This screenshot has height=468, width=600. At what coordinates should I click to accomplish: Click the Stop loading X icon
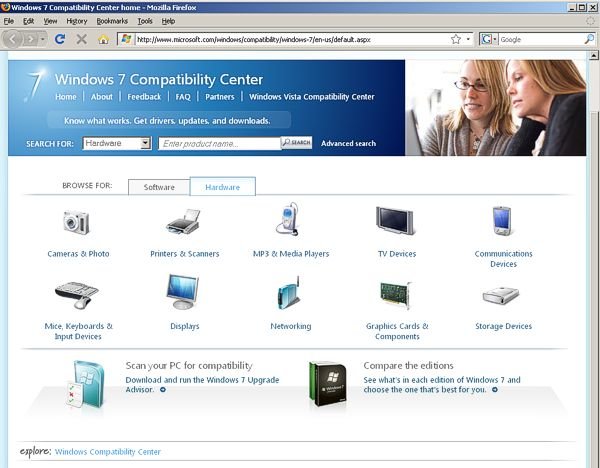pyautogui.click(x=82, y=39)
